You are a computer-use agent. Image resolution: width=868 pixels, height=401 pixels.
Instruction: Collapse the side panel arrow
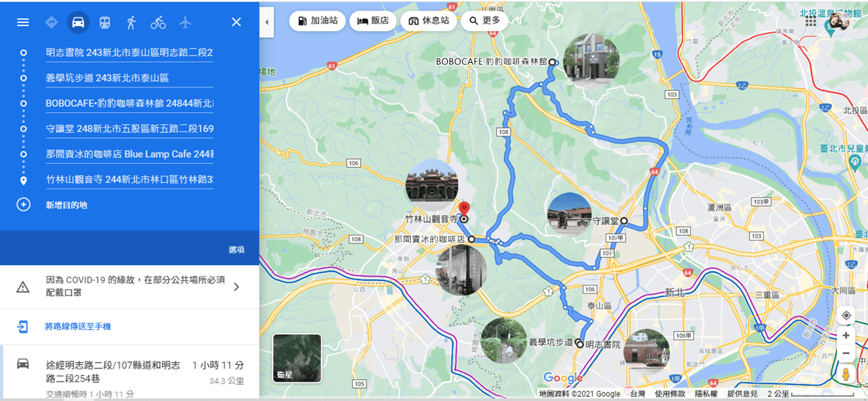click(266, 22)
